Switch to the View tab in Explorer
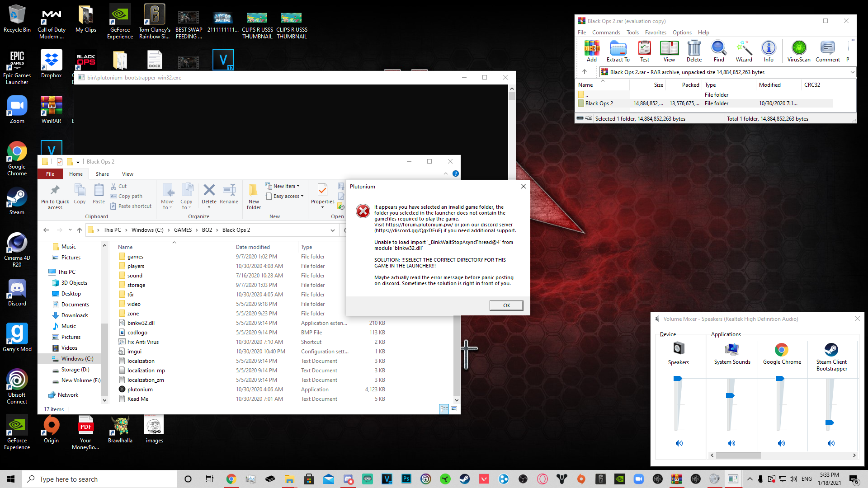 [x=127, y=174]
